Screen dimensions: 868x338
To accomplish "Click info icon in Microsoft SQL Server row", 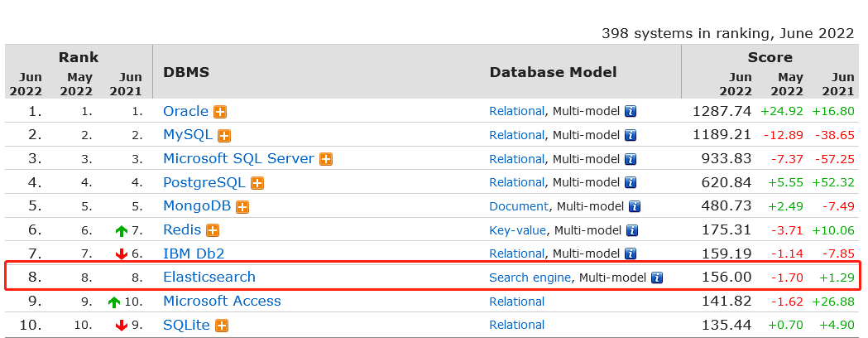I will tap(631, 159).
